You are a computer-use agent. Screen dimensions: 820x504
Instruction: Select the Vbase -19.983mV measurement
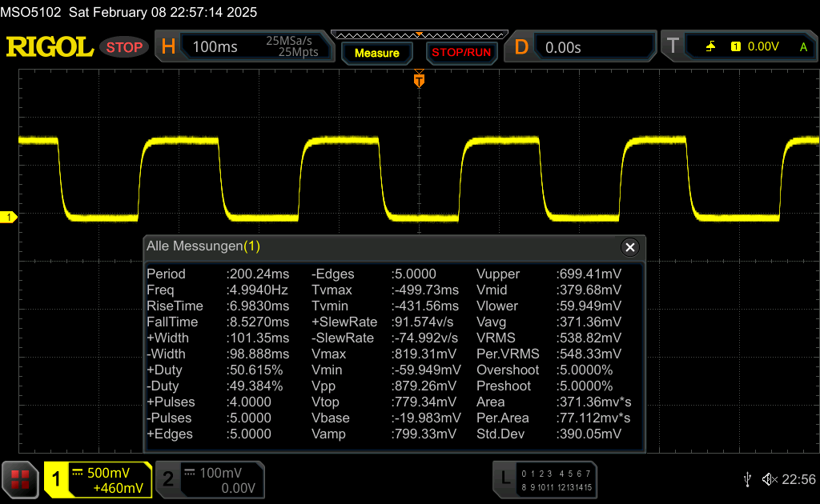[387, 418]
